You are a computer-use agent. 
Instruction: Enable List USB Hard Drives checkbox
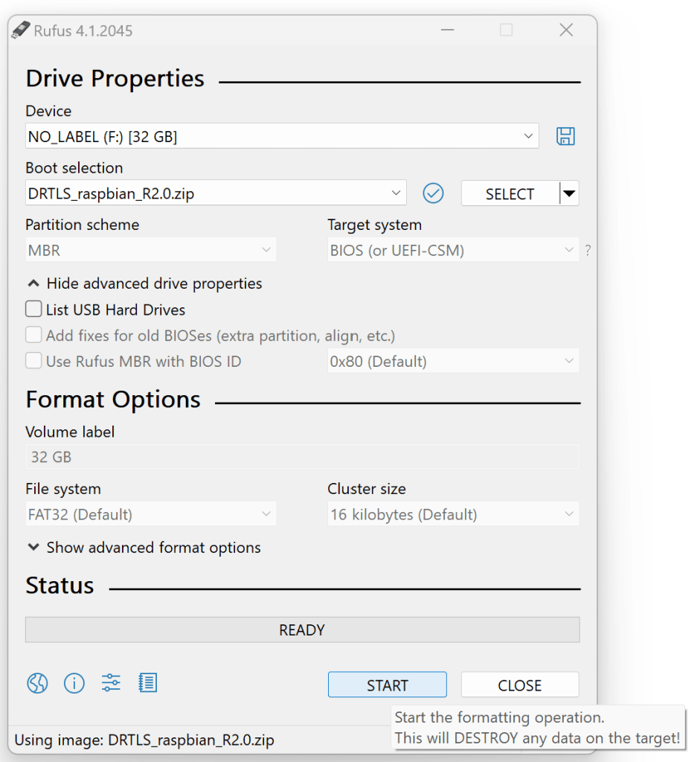point(34,310)
